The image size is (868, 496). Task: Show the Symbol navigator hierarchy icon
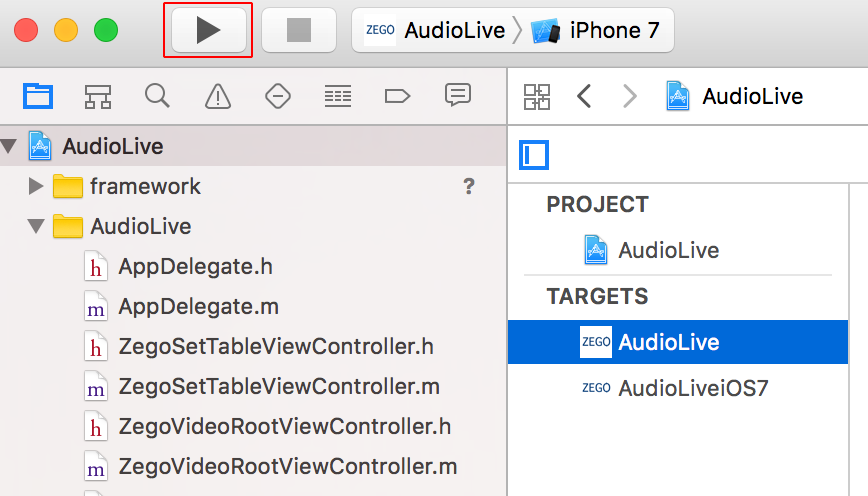[98, 96]
